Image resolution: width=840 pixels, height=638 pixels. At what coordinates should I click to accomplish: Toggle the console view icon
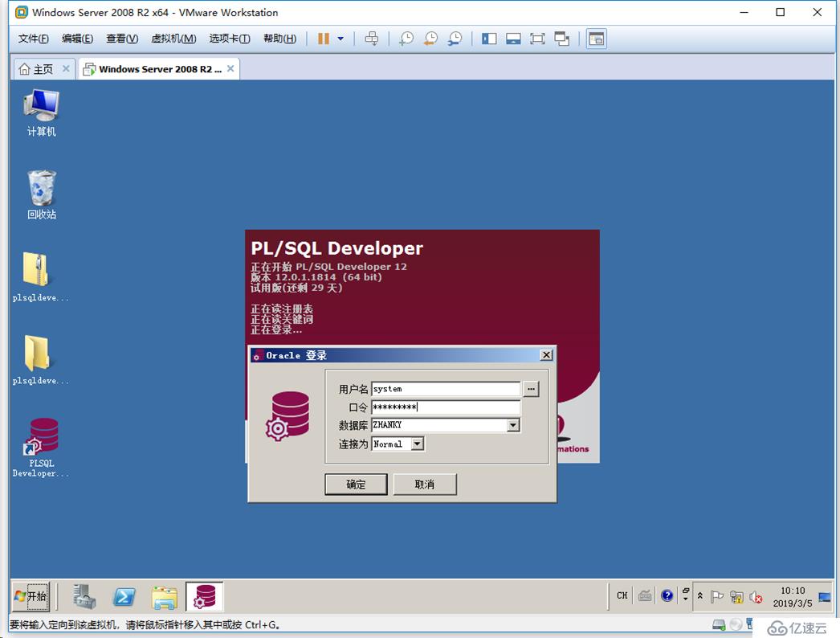(596, 39)
